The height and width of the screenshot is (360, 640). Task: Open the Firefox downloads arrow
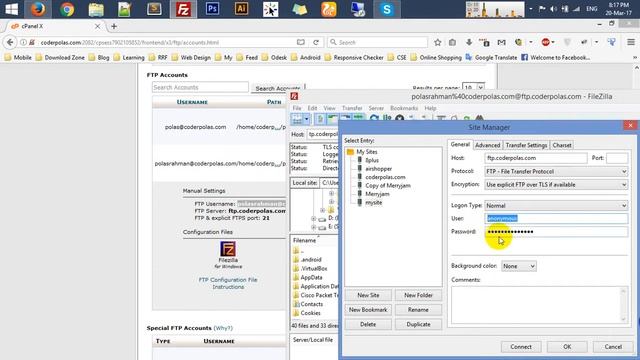point(469,42)
